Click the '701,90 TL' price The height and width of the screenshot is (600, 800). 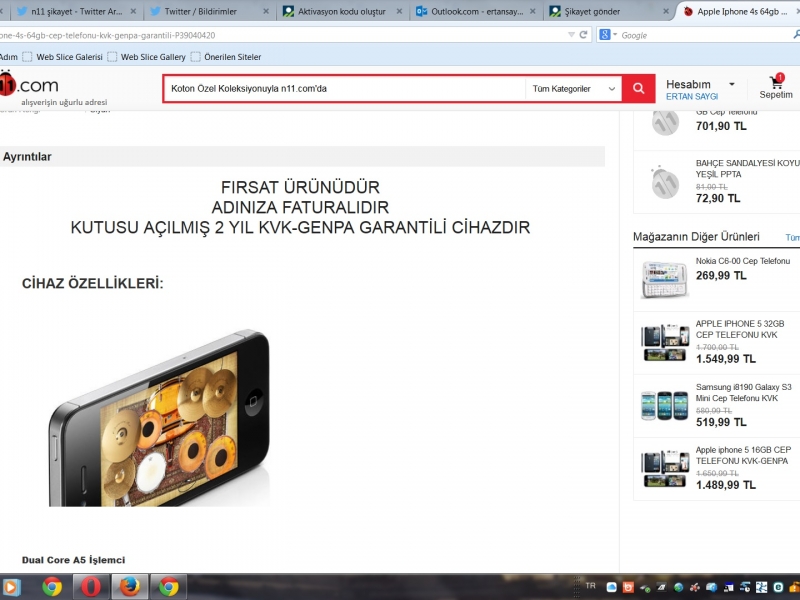(721, 126)
